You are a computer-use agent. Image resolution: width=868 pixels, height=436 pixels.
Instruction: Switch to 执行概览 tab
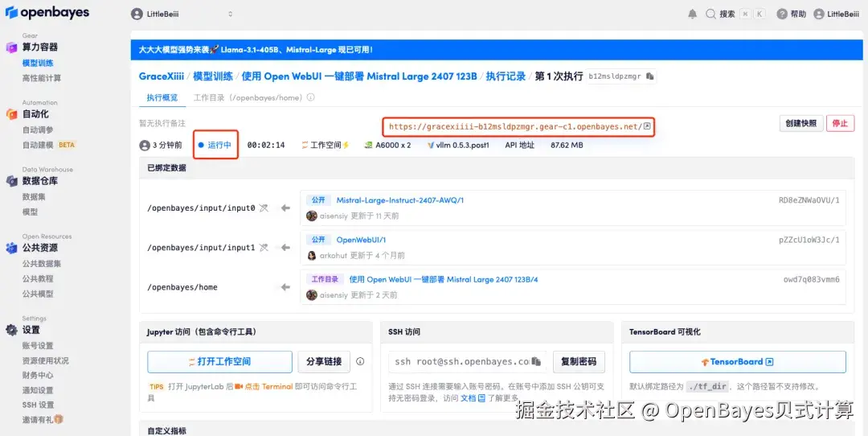click(162, 97)
